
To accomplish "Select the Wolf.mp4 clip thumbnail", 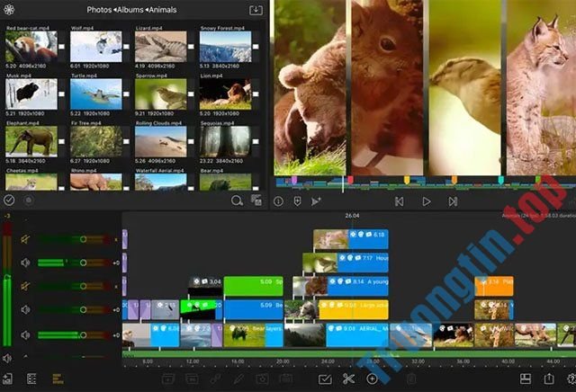I will pos(96,47).
